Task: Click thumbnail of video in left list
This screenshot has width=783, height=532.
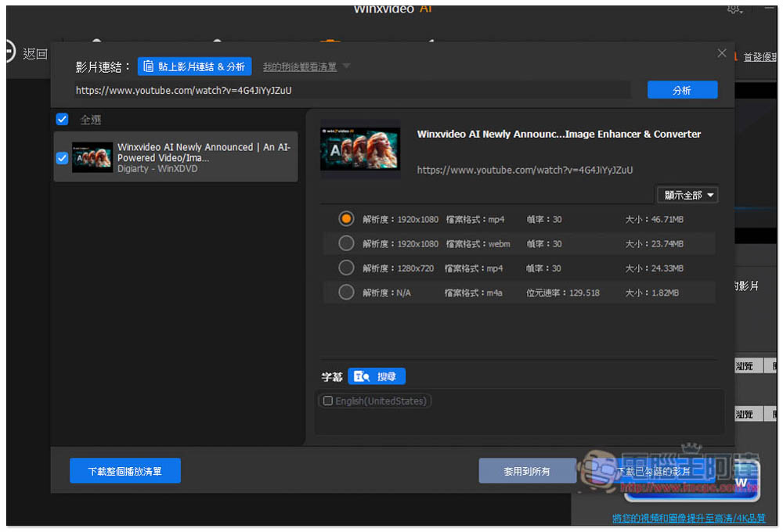Action: 92,158
